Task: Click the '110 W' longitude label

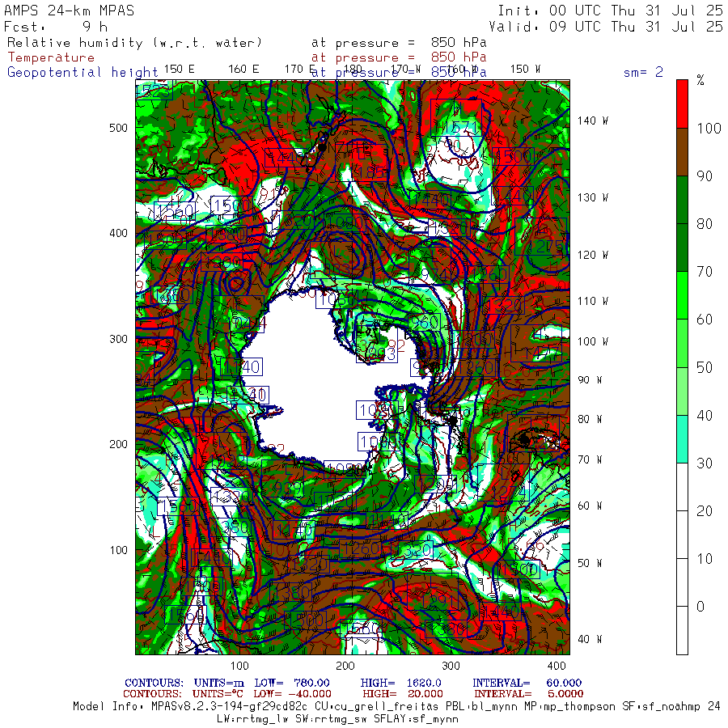Action: point(592,302)
